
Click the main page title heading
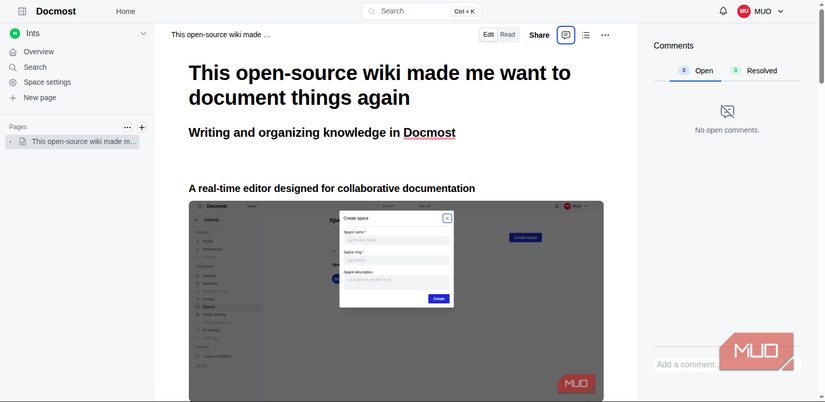click(x=379, y=85)
